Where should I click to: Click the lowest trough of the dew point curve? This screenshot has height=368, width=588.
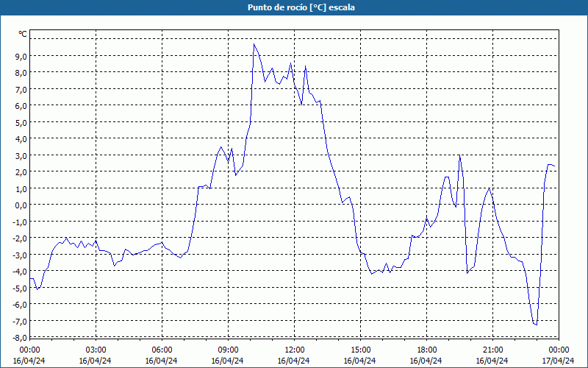537,325
